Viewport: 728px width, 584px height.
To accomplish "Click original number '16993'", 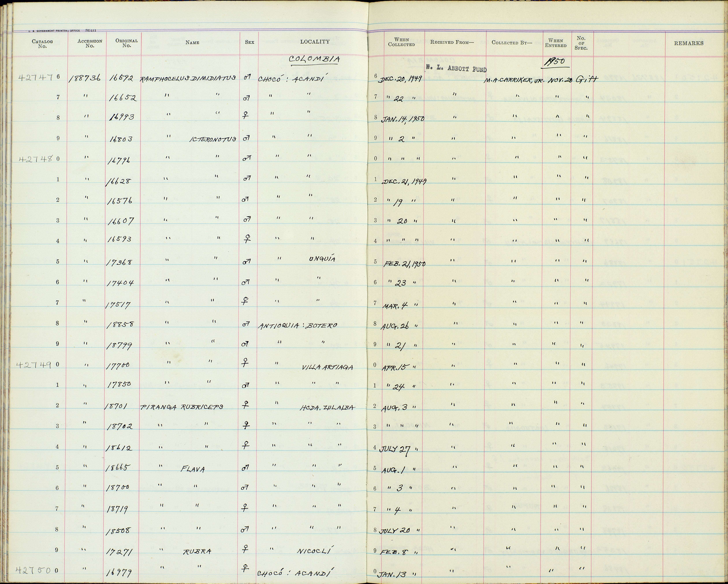I will 122,117.
